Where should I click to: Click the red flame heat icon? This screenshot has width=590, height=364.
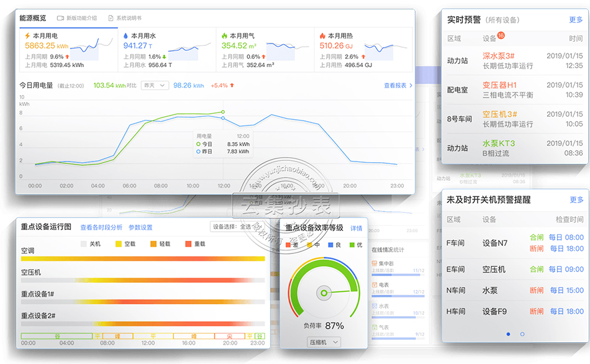(322, 36)
